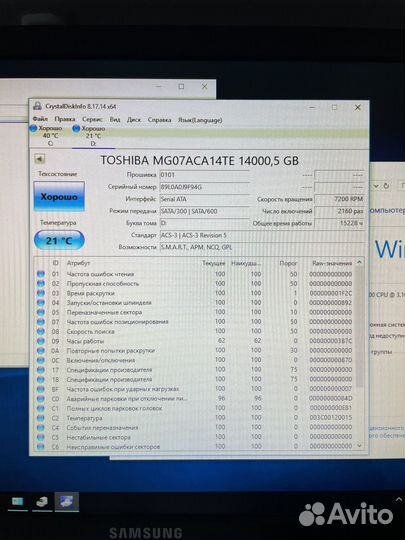Click status icon for attribute ID 17
405x540 pixels.
point(41,370)
